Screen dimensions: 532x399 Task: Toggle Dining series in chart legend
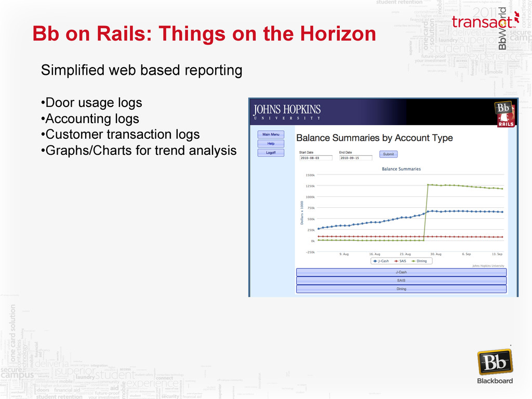tap(419, 261)
